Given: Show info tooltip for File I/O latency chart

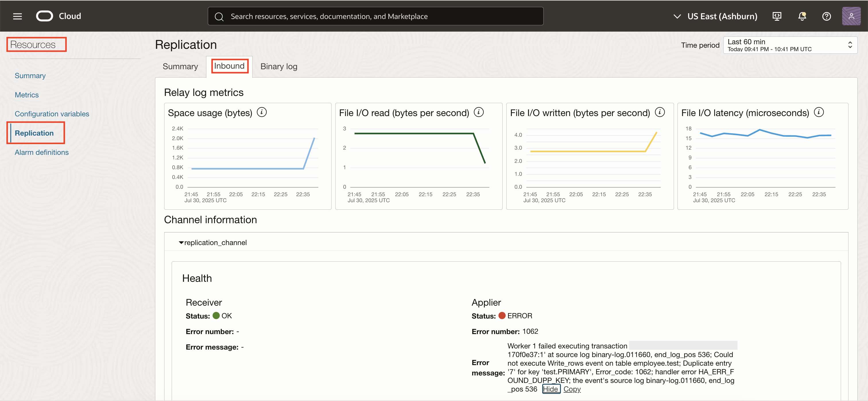Looking at the screenshot, I should tap(819, 112).
